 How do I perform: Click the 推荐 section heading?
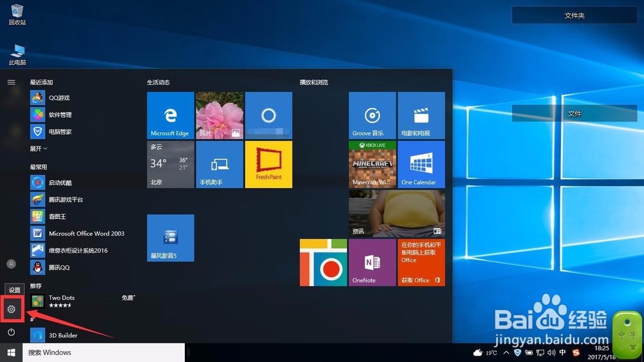click(35, 285)
